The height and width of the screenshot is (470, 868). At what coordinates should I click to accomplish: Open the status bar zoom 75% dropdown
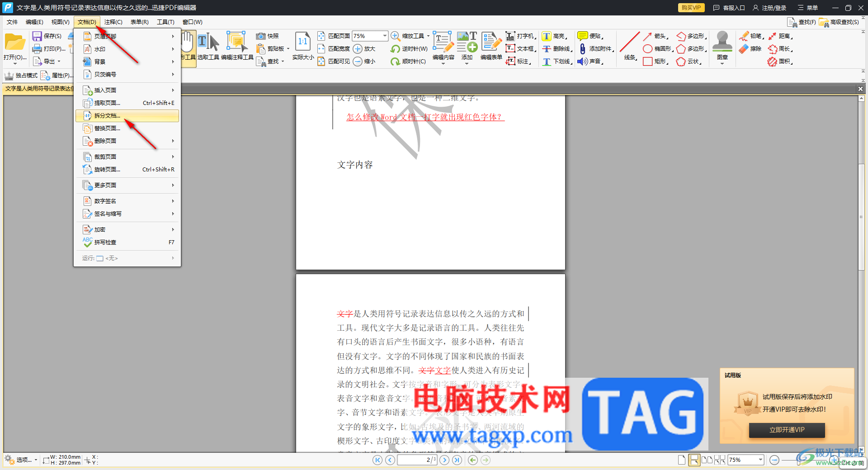(760, 460)
